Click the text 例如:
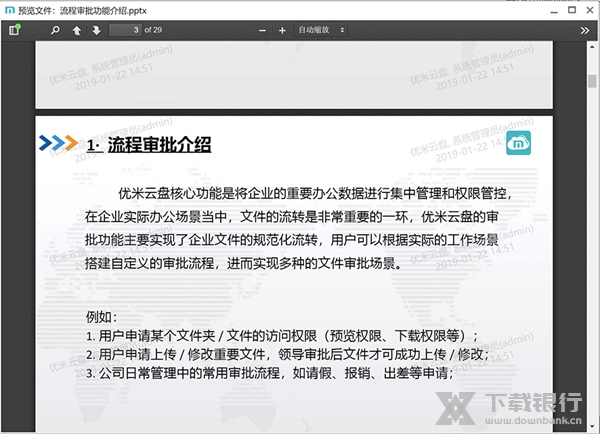Screen dimensions: 600x434 [x=101, y=317]
